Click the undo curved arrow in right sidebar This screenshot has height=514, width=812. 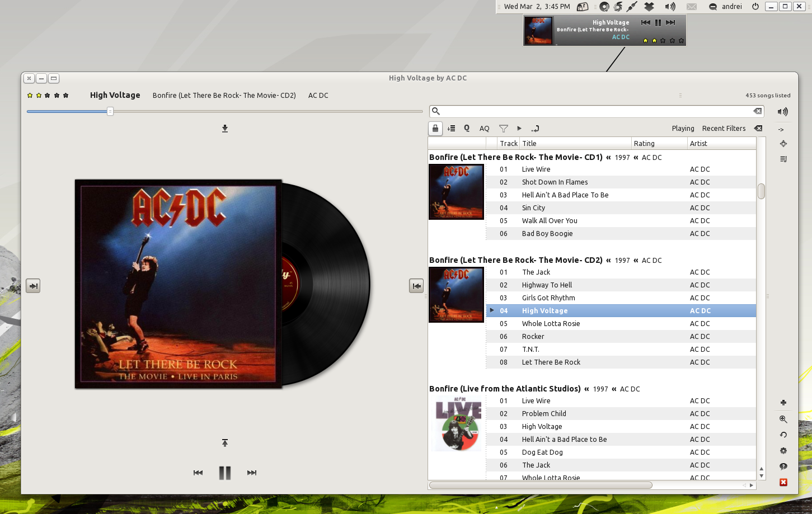point(783,435)
